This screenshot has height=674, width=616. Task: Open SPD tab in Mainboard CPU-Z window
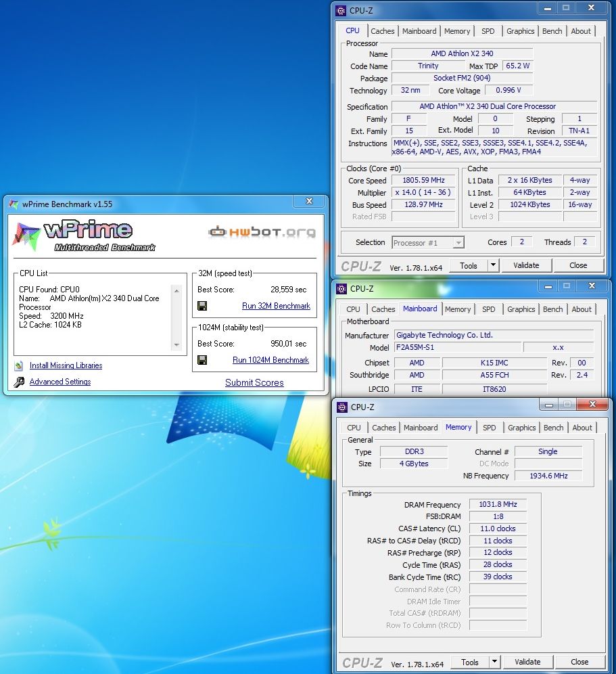[488, 309]
